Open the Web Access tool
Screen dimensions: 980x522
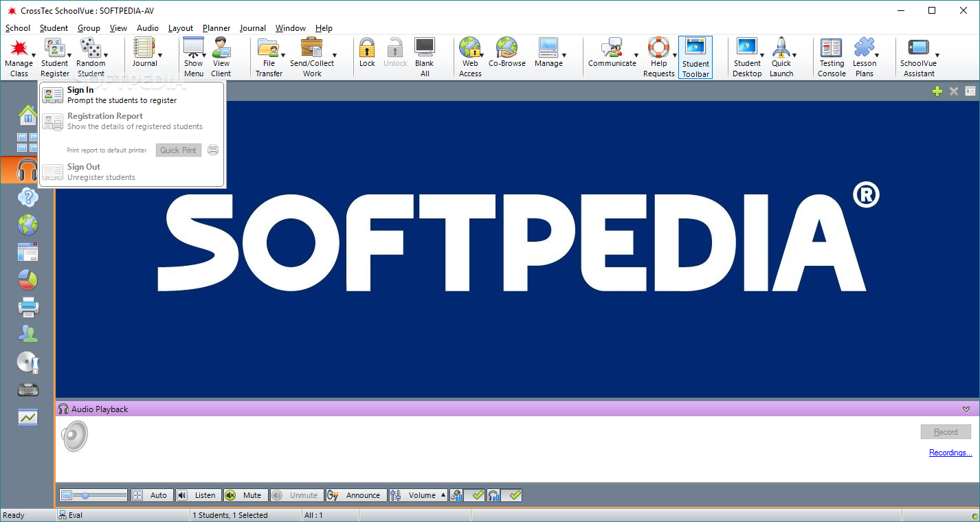pyautogui.click(x=469, y=56)
